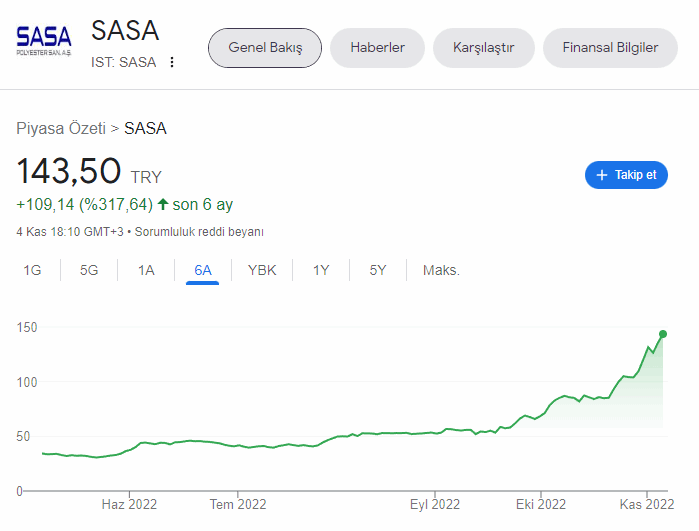699x531 pixels.
Task: Open the Sorumluluk reddi beyanı link
Action: coord(199,232)
